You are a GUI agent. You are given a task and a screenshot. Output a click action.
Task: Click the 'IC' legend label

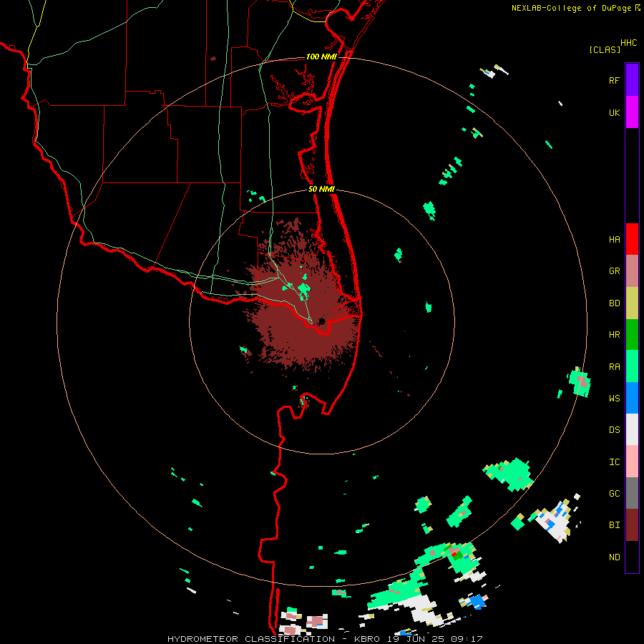(614, 462)
